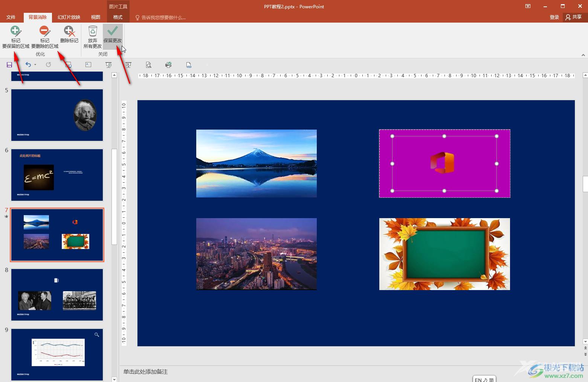Select slide 9 chart thumbnail
The image size is (588, 382).
[57, 354]
